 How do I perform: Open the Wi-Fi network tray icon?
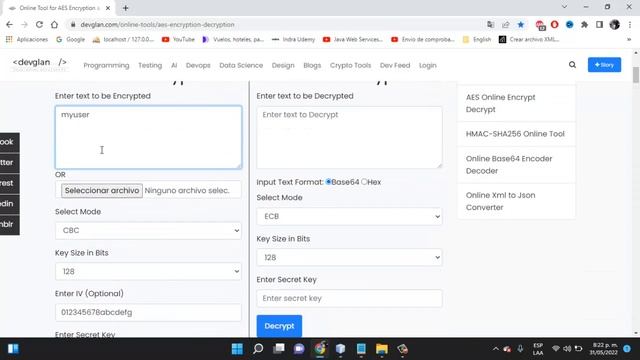(556, 349)
